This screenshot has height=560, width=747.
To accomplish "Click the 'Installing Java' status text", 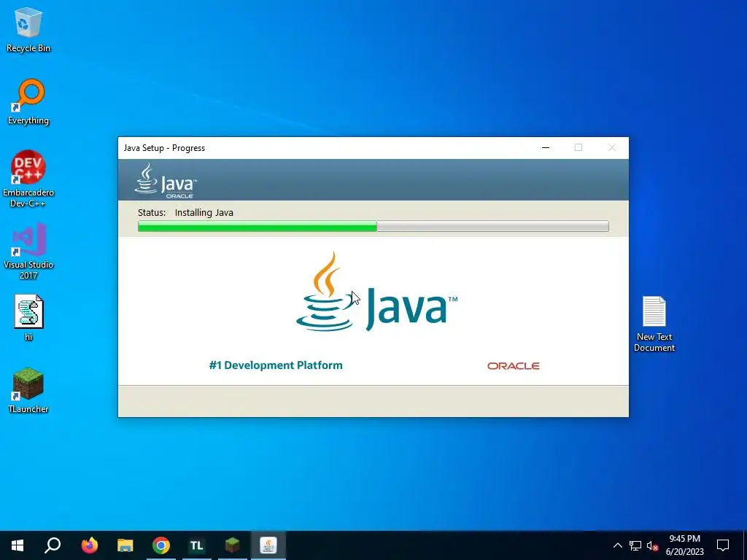I will (x=204, y=212).
